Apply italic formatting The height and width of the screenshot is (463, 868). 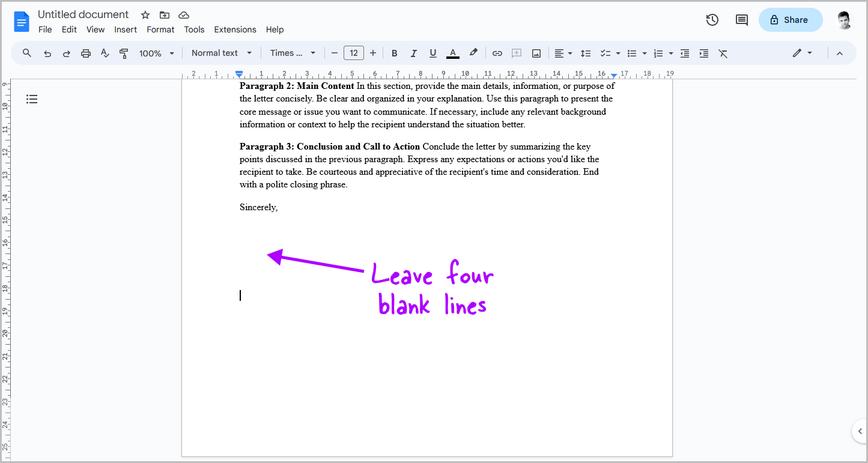pos(413,53)
